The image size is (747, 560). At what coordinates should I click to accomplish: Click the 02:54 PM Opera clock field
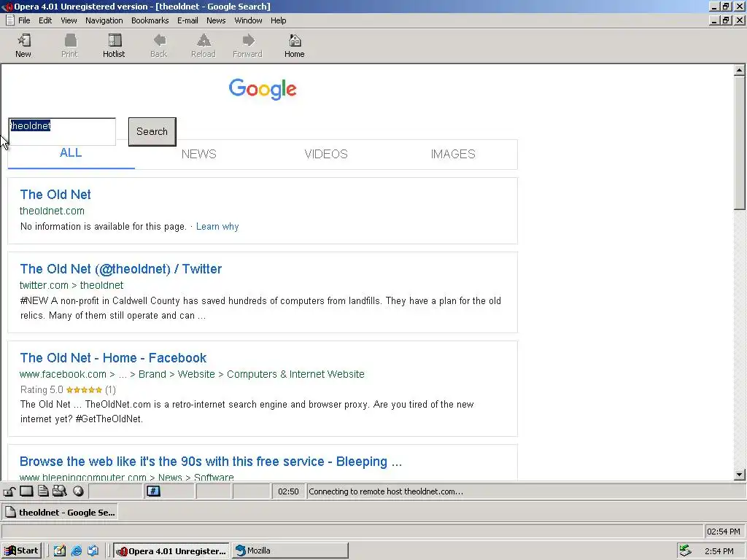click(x=724, y=532)
